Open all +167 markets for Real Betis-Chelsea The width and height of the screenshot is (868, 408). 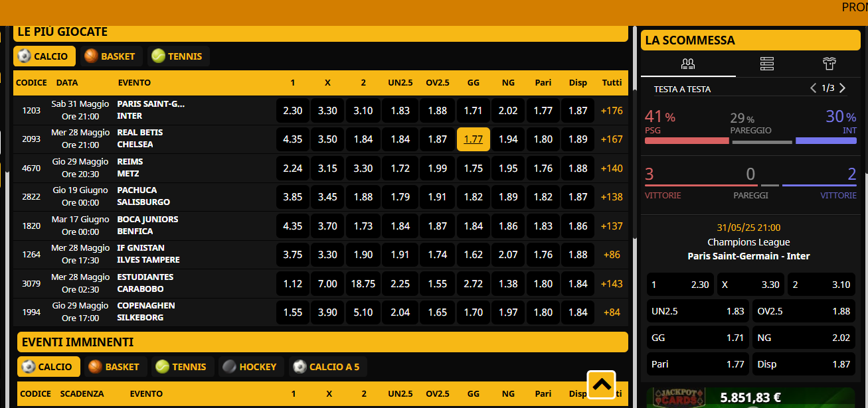coord(612,139)
